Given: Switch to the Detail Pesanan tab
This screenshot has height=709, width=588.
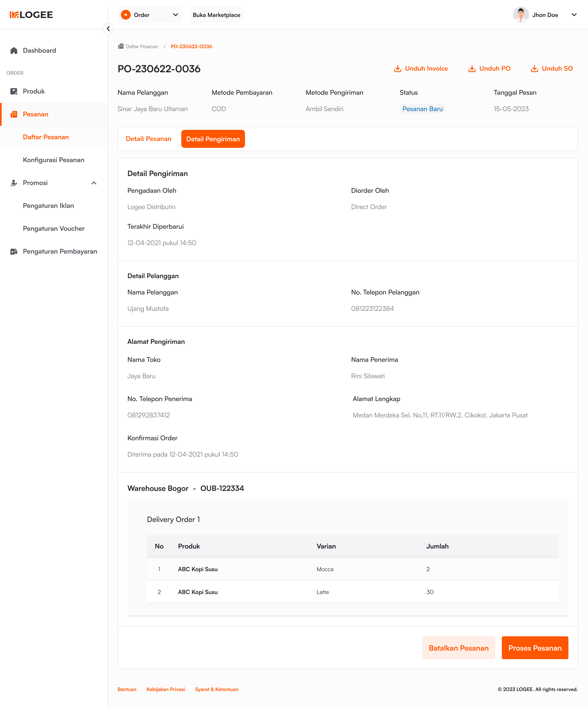Looking at the screenshot, I should tap(148, 139).
